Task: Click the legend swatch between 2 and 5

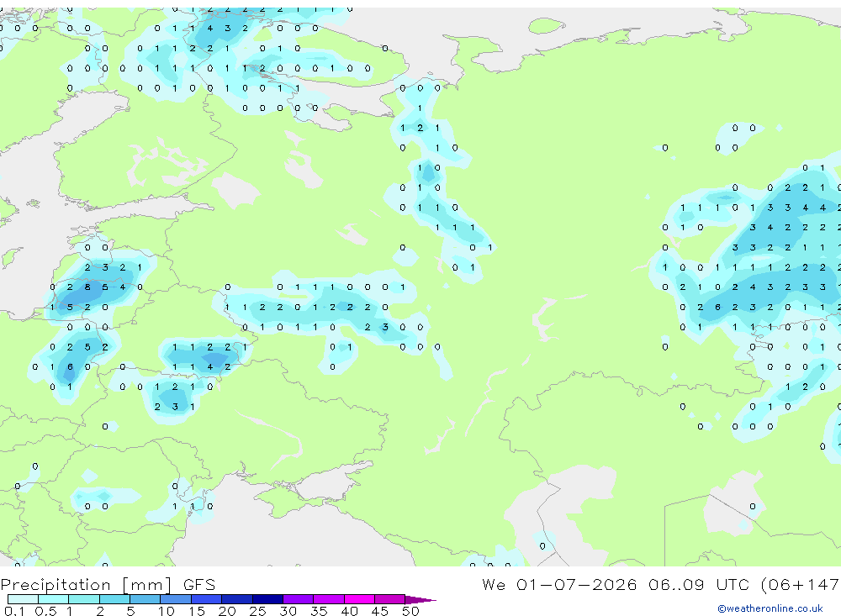Action: [x=114, y=599]
